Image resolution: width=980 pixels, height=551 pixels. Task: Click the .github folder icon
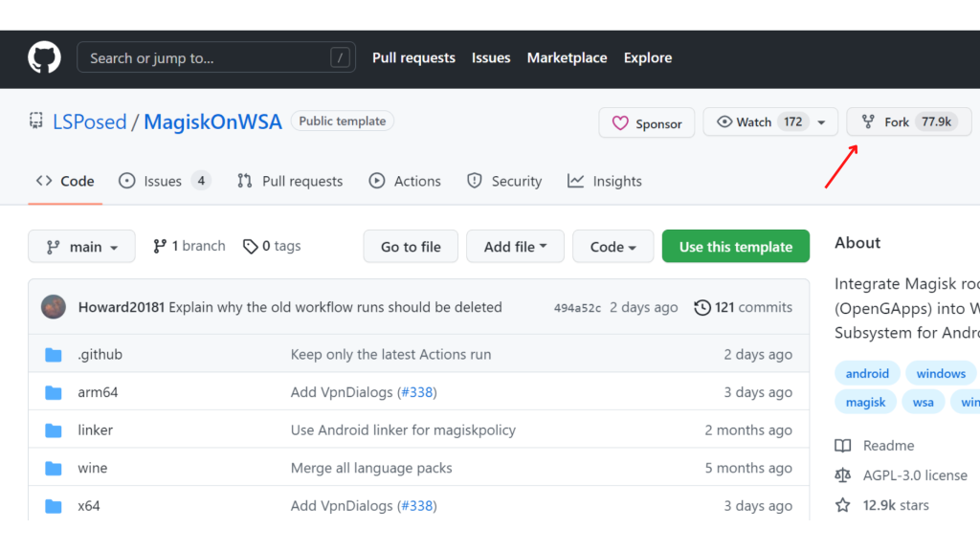54,355
